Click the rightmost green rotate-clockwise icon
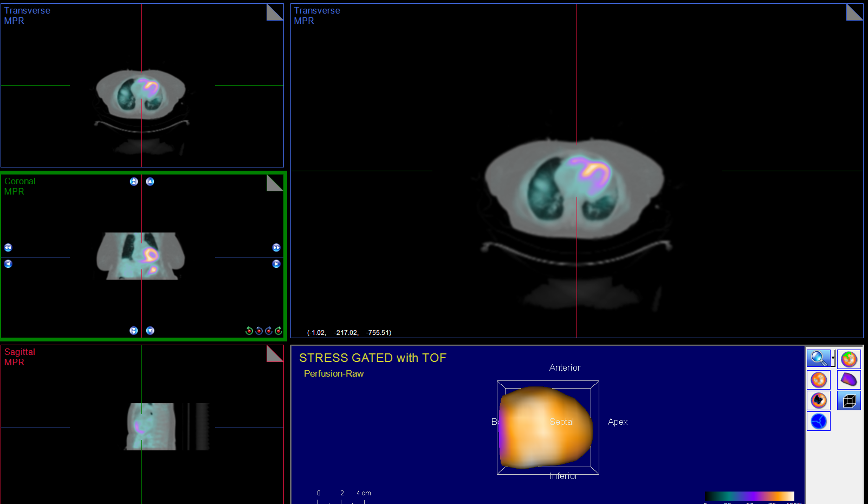This screenshot has height=504, width=868. point(278,331)
